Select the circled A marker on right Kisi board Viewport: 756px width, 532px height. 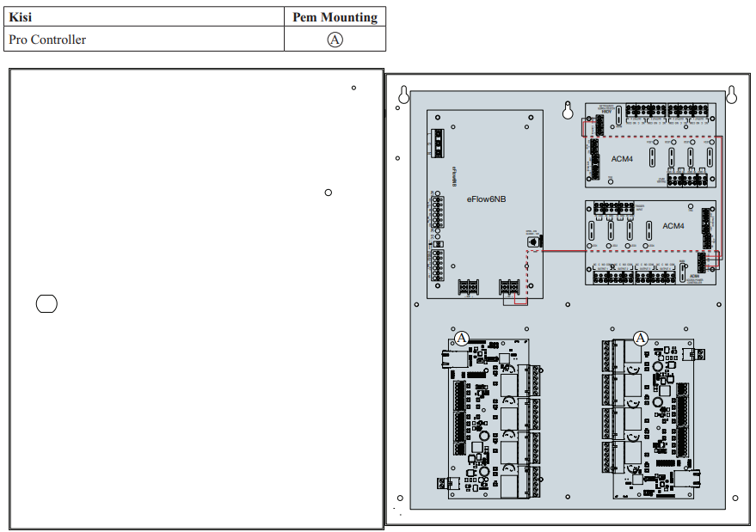coord(640,339)
